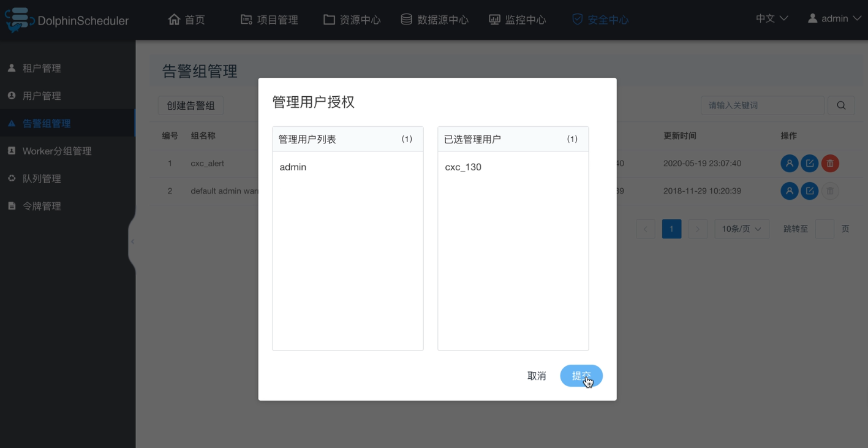Screen dimensions: 868x448
Task: Click the edit icon for default admin row
Action: pyautogui.click(x=810, y=191)
